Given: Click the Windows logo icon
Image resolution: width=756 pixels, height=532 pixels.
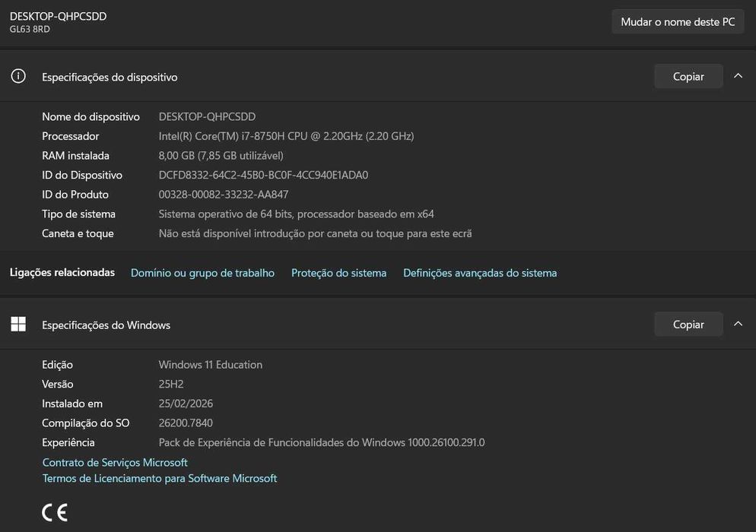Looking at the screenshot, I should coord(18,325).
